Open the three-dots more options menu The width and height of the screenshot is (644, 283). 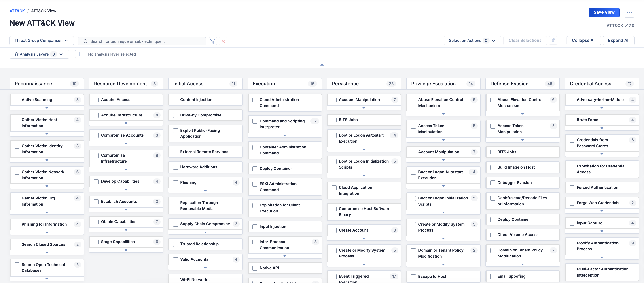coord(629,13)
